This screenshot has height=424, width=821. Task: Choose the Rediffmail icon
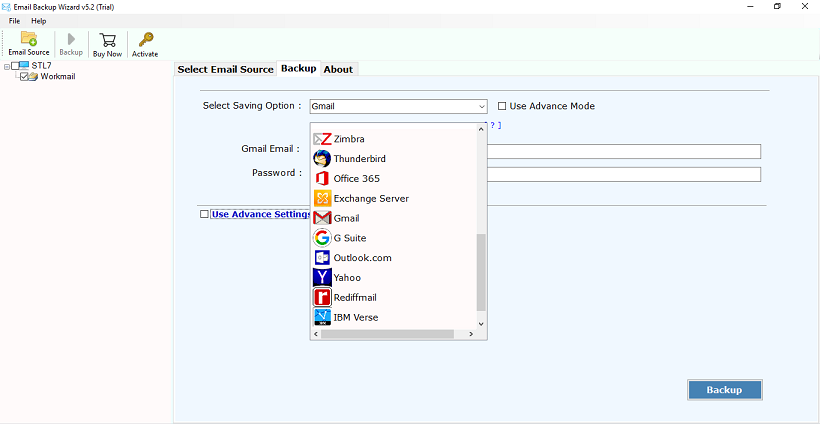[322, 297]
